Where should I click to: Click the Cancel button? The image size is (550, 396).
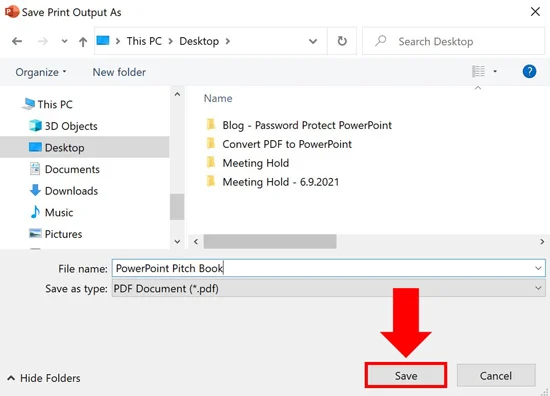pos(496,375)
